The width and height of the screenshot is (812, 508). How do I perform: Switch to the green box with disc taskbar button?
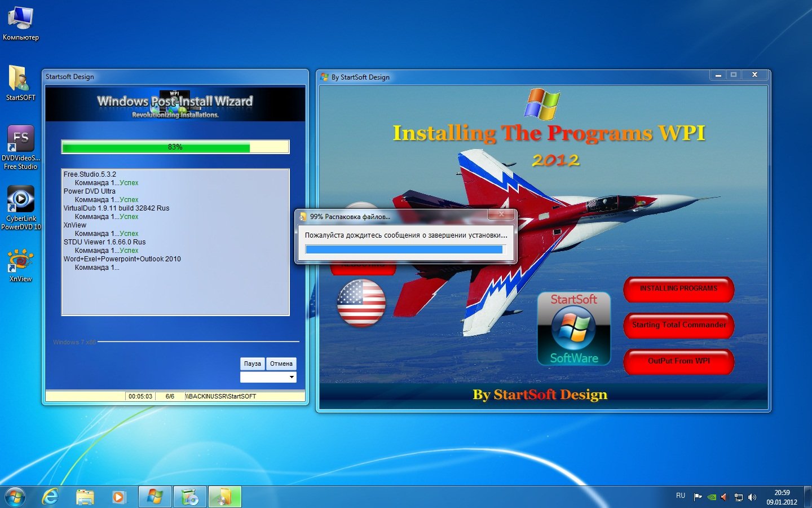[190, 497]
